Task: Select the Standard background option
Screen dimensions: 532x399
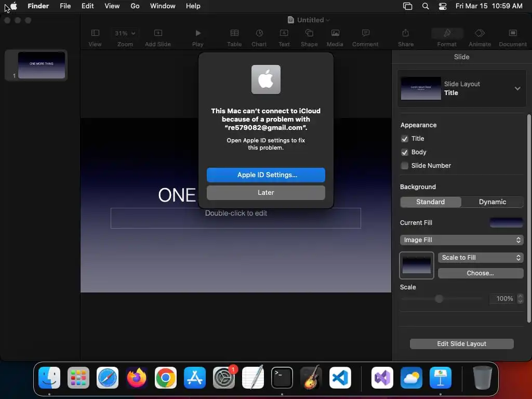Action: tap(431, 202)
